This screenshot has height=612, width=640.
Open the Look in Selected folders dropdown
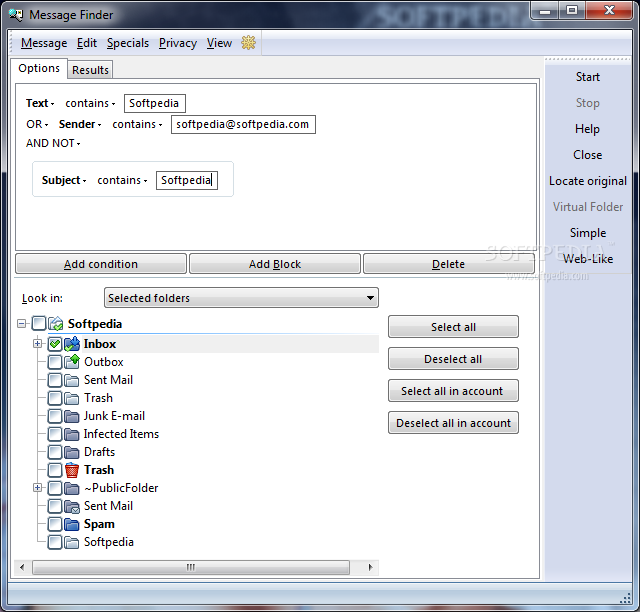(x=241, y=298)
